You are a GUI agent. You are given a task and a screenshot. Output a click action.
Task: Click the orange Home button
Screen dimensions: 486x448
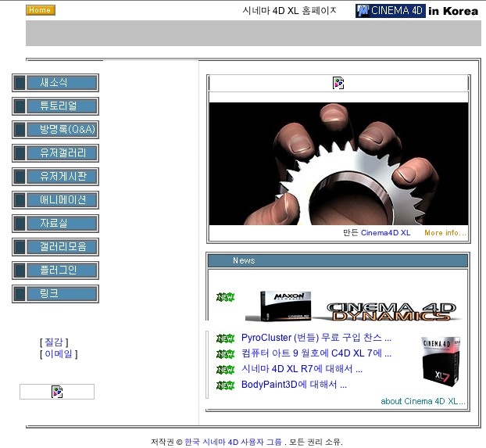point(41,10)
